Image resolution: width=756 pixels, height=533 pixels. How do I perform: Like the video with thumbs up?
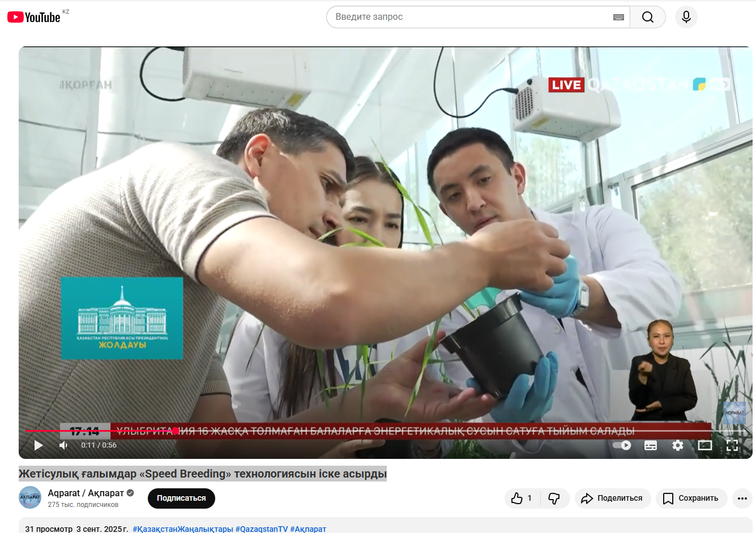(x=521, y=498)
